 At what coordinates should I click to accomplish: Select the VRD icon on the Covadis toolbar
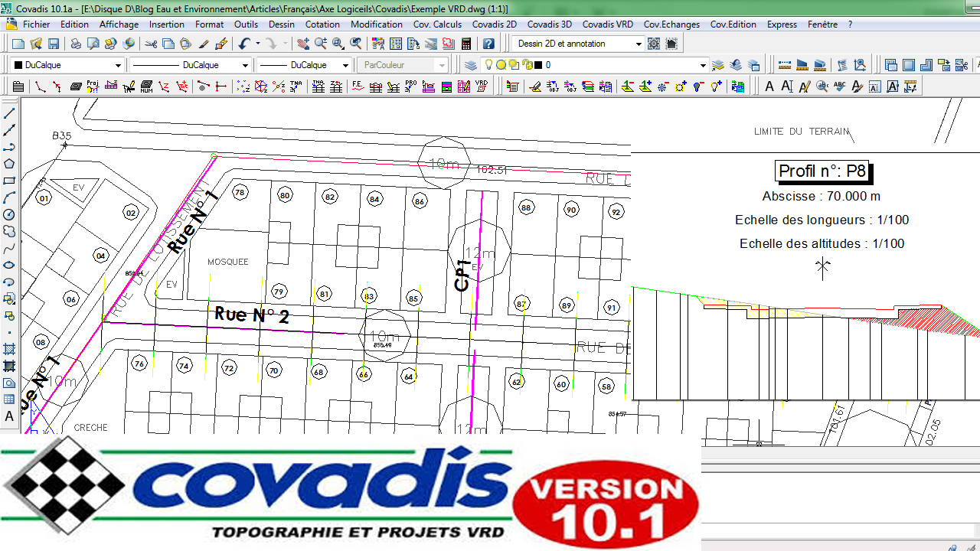[x=482, y=86]
